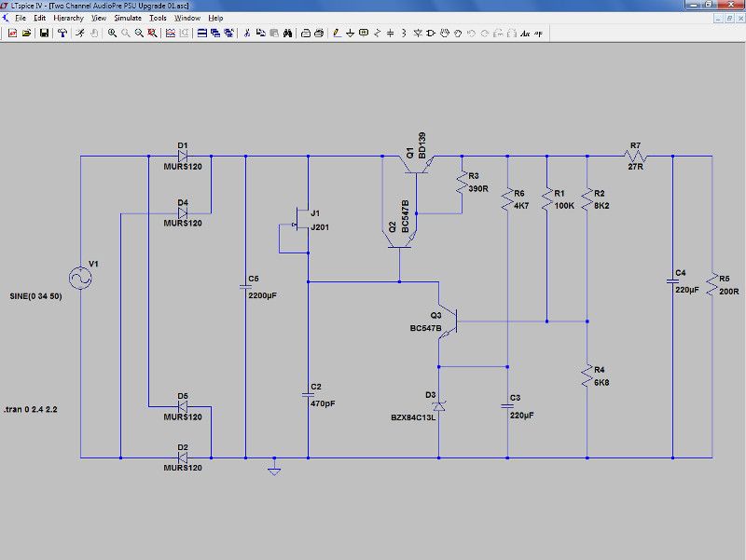
Task: Open the Help menu
Action: click(x=215, y=18)
